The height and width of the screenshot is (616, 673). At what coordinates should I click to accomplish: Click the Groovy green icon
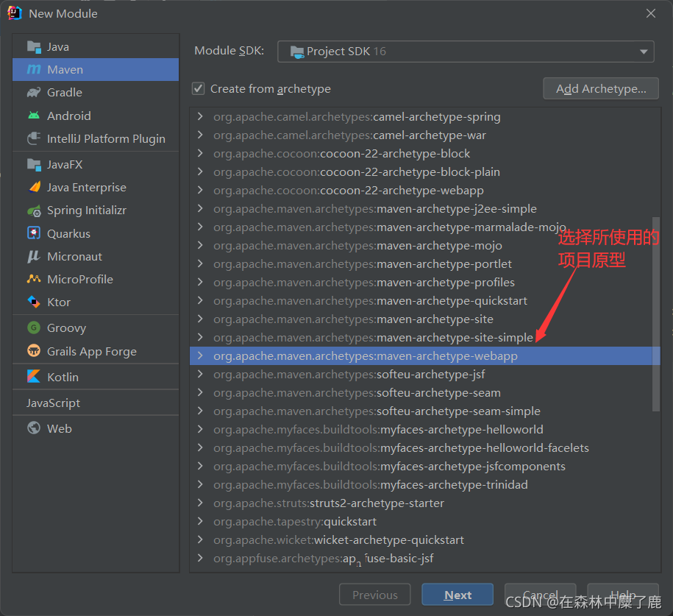pos(34,328)
